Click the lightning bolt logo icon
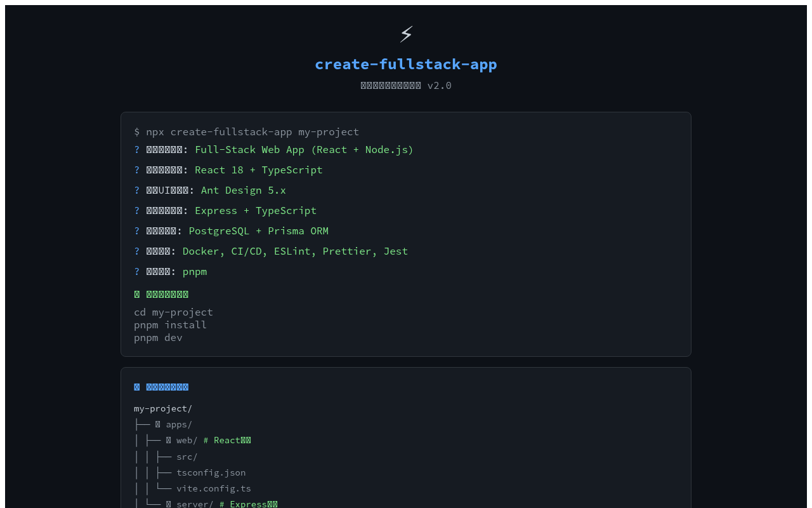812x508 pixels. click(x=406, y=34)
